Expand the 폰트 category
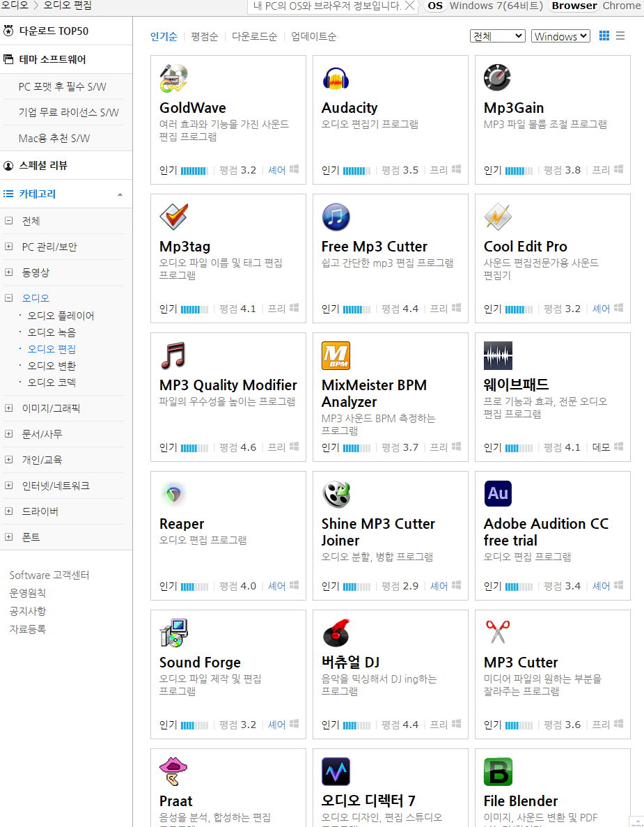The image size is (644, 827). click(8, 537)
